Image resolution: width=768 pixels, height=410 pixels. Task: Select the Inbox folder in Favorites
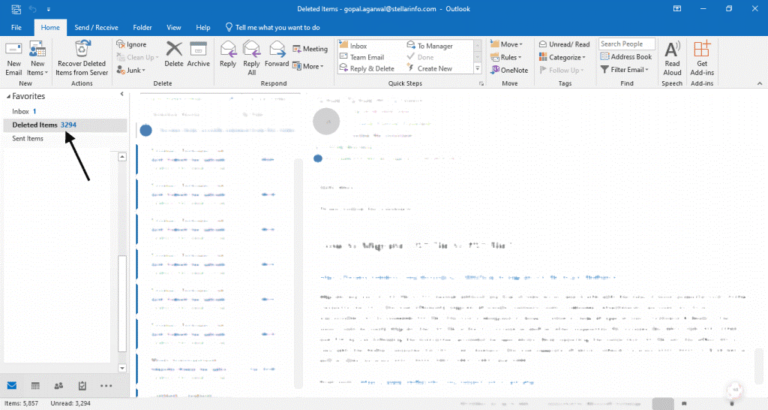click(64, 111)
